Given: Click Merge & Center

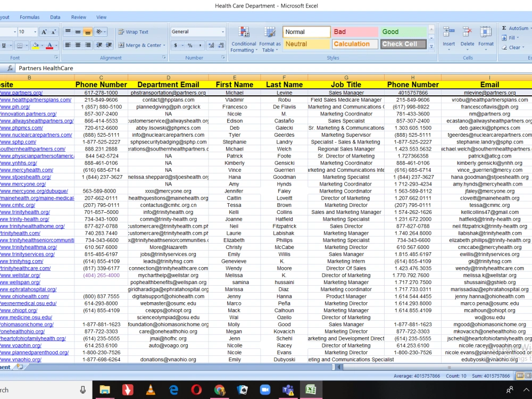Looking at the screenshot, I should coord(139,45).
